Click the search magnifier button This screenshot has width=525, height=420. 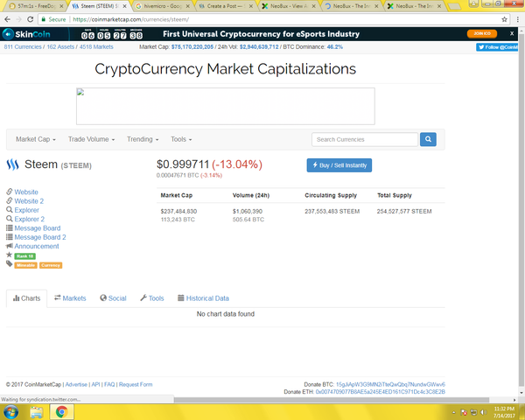[428, 139]
